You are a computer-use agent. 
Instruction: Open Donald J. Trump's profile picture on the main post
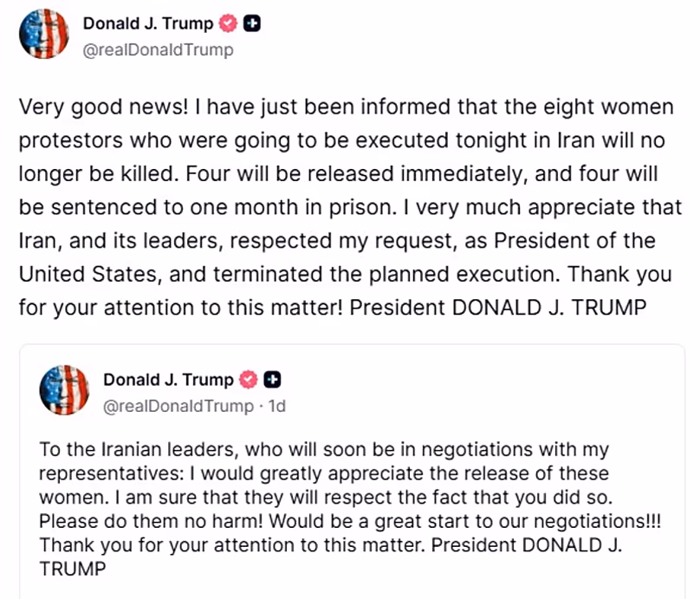(43, 34)
